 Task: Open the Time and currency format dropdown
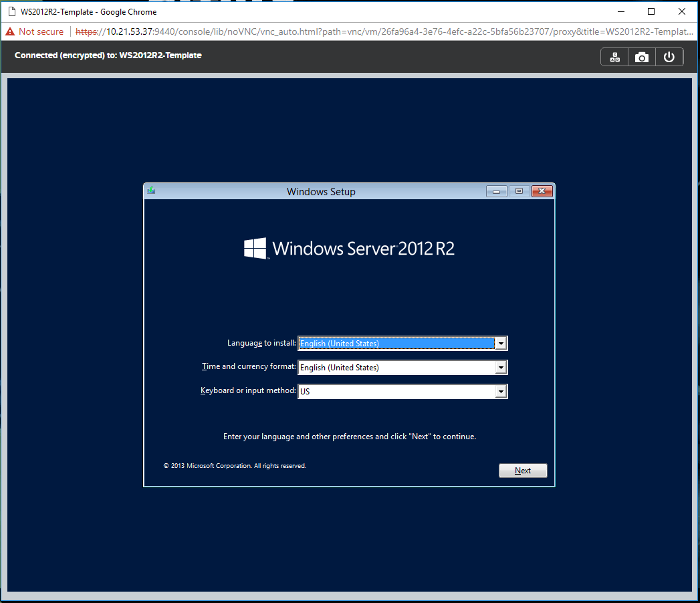pyautogui.click(x=501, y=367)
